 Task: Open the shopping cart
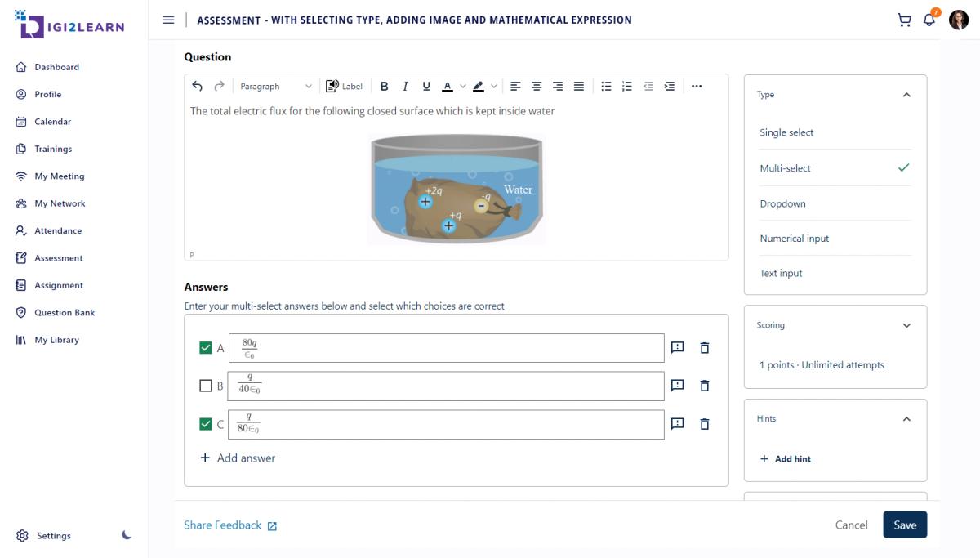point(904,20)
